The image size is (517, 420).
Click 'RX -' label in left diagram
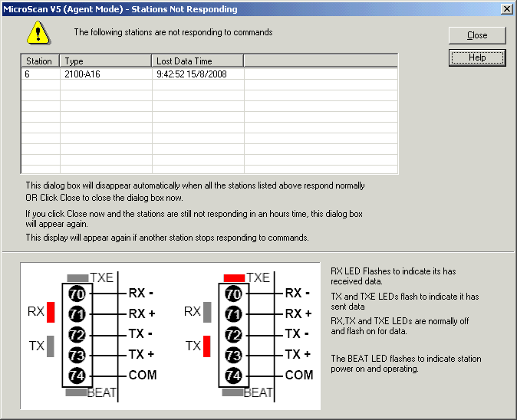[x=141, y=293]
